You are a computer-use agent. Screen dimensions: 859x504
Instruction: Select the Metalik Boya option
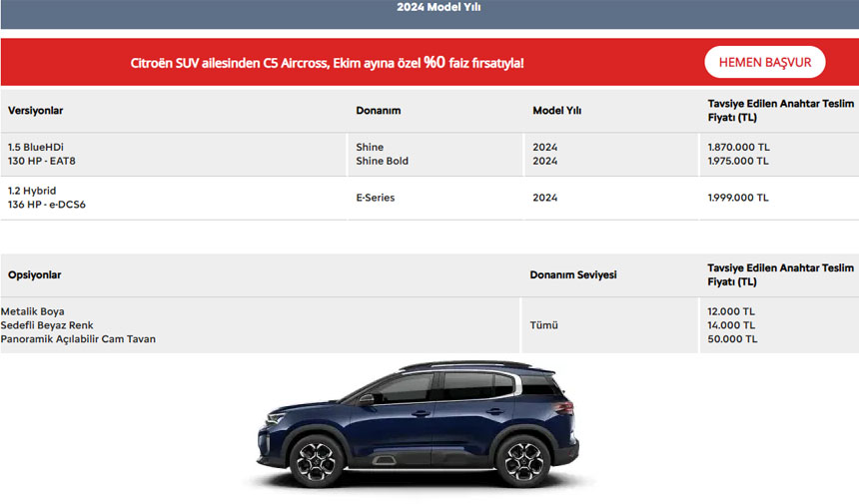(33, 311)
